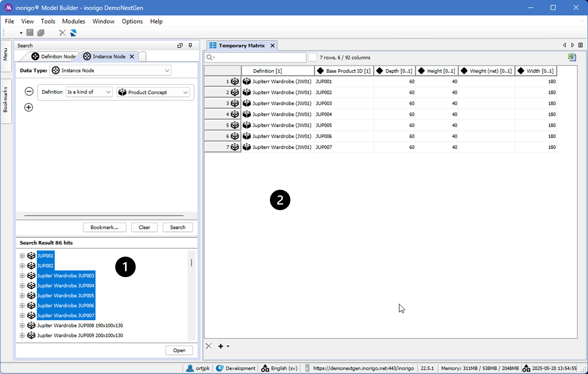Click the delete X icon below matrix
This screenshot has width=588, height=374.
tap(209, 346)
